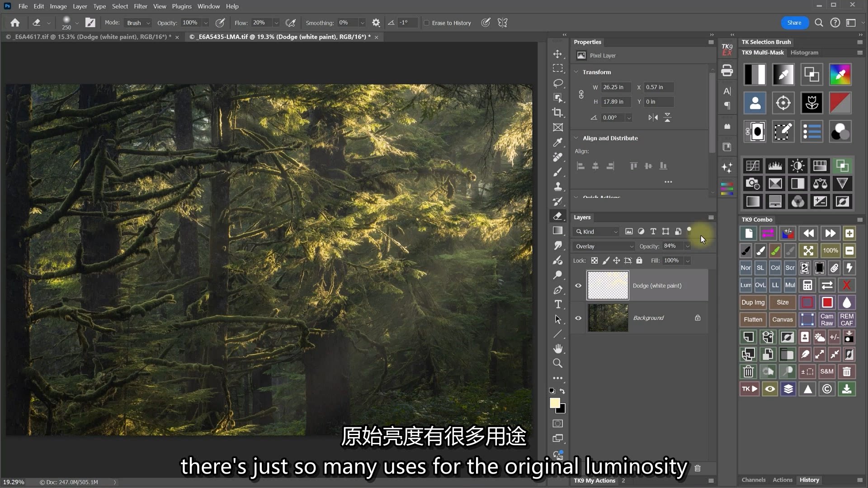Image resolution: width=868 pixels, height=488 pixels.
Task: Select the Eyedropper tool
Action: click(x=558, y=142)
